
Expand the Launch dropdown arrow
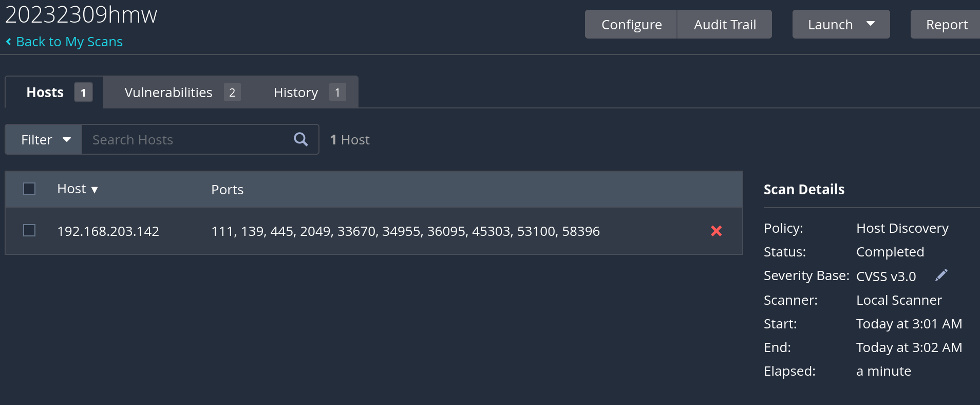[x=871, y=24]
